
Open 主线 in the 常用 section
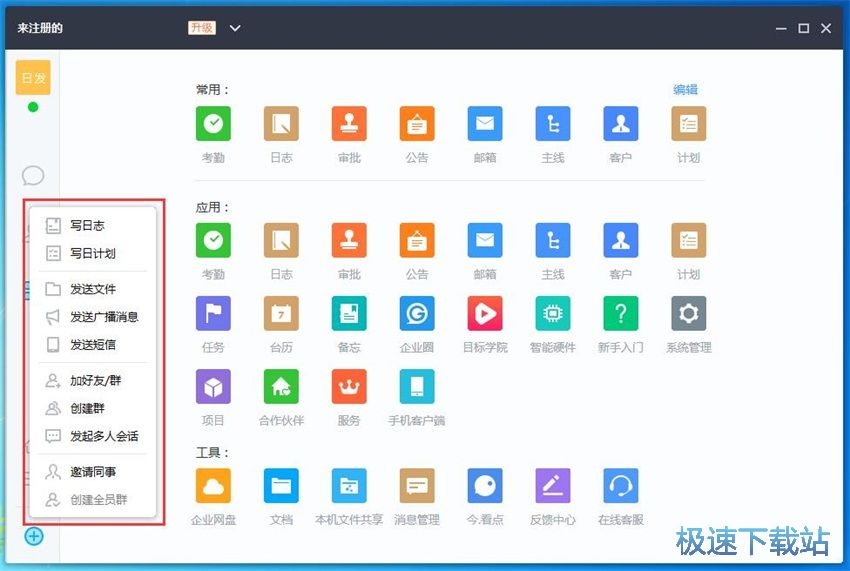click(552, 124)
